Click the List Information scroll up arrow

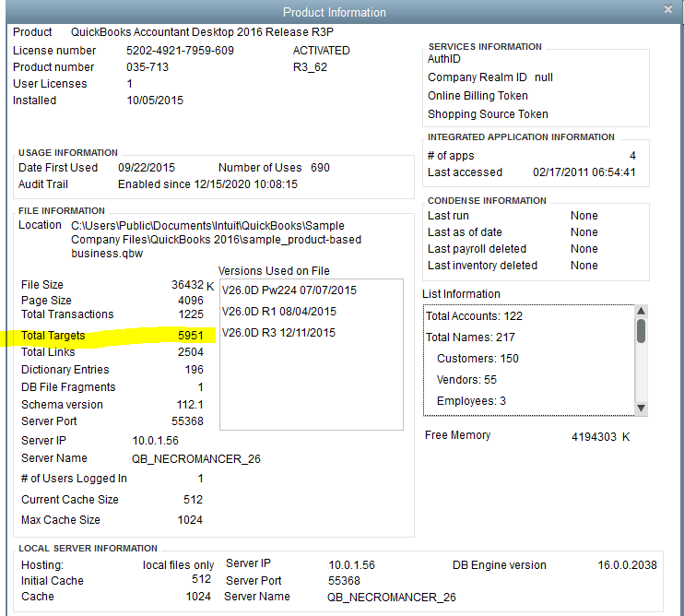point(641,311)
